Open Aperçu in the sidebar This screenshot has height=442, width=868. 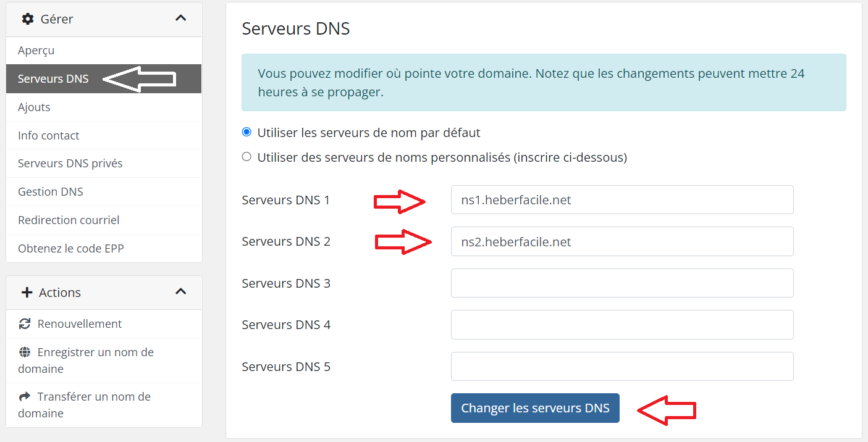(36, 51)
